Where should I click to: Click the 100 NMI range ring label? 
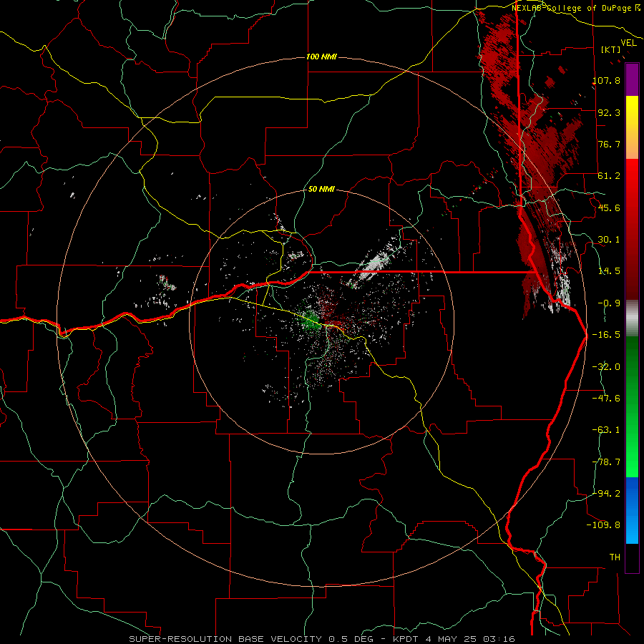321,57
